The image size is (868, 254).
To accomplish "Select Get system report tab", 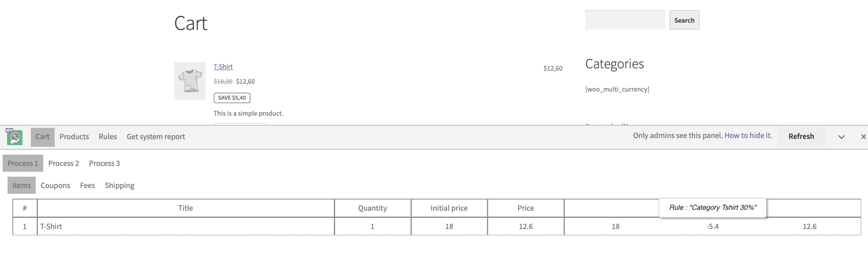I will [x=156, y=137].
